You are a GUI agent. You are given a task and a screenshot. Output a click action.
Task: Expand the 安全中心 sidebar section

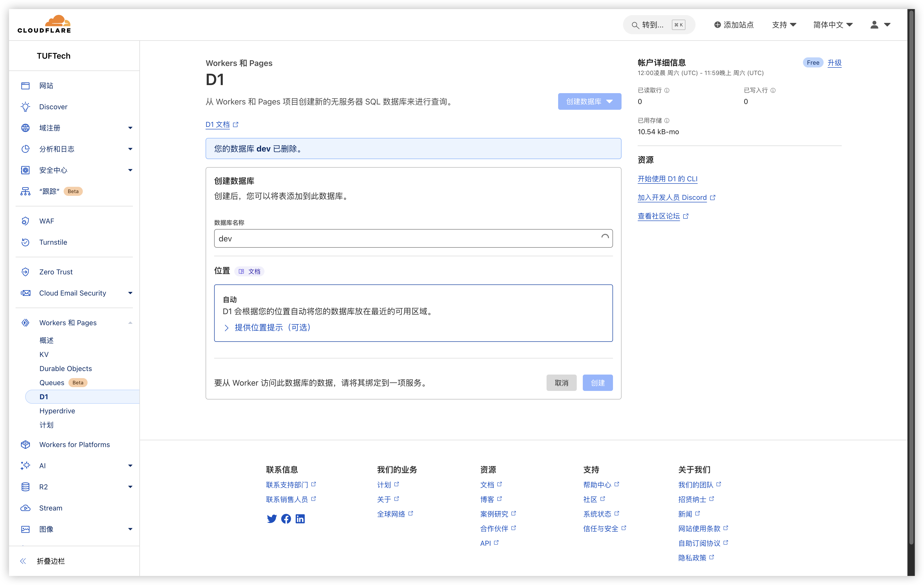coord(130,170)
